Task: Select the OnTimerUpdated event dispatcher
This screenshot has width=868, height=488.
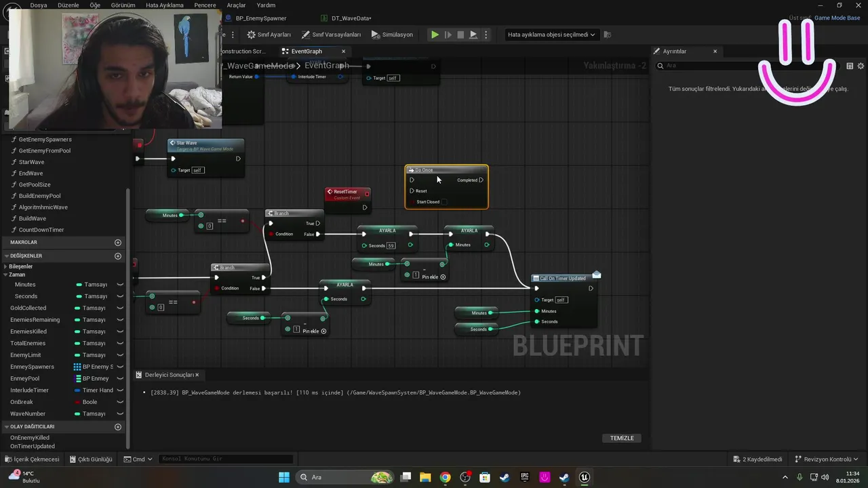Action: [33, 447]
